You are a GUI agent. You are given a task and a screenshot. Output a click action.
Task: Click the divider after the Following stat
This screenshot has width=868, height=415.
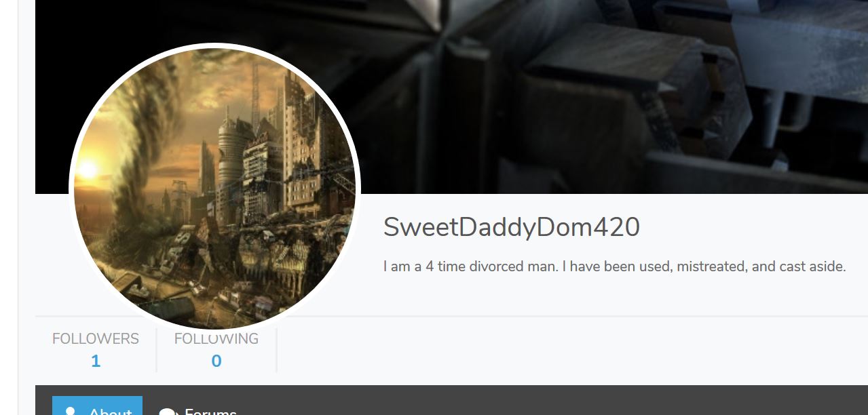pyautogui.click(x=277, y=350)
